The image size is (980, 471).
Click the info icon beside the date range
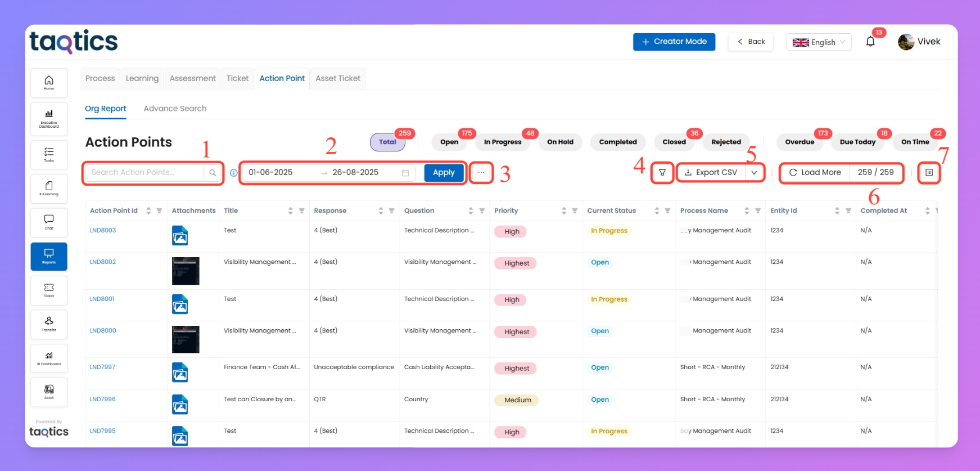233,173
